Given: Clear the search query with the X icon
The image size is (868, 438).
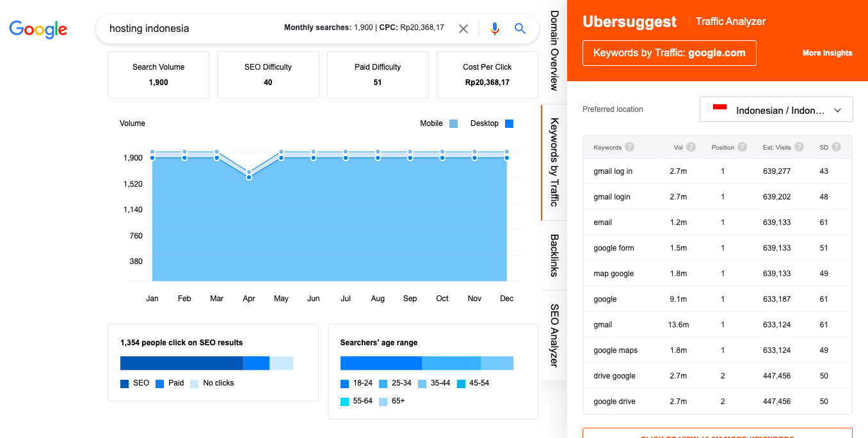Looking at the screenshot, I should coord(463,28).
